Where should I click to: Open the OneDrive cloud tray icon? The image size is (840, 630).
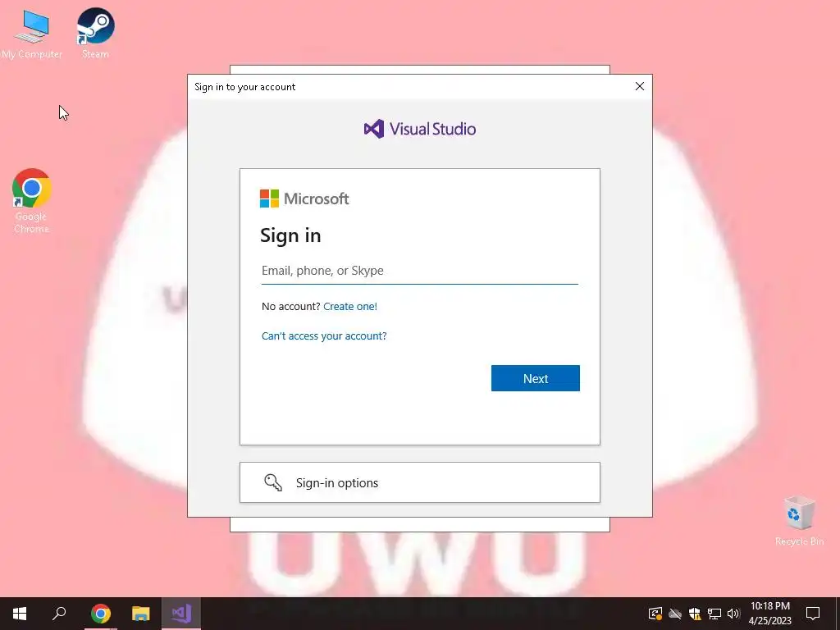point(675,614)
